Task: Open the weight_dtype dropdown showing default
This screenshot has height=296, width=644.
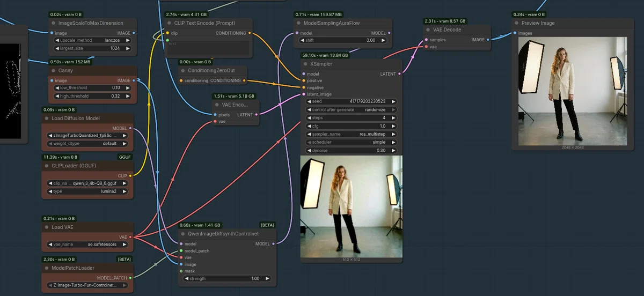Action: [x=88, y=144]
